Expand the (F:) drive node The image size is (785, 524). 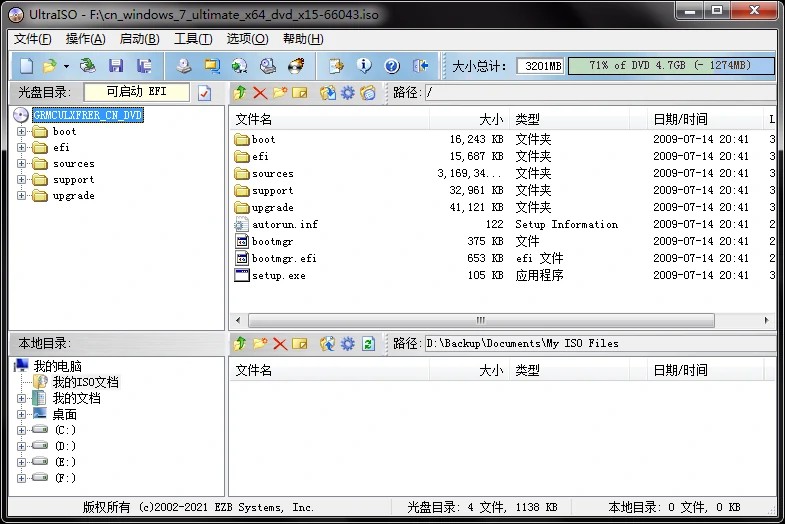tap(21, 478)
